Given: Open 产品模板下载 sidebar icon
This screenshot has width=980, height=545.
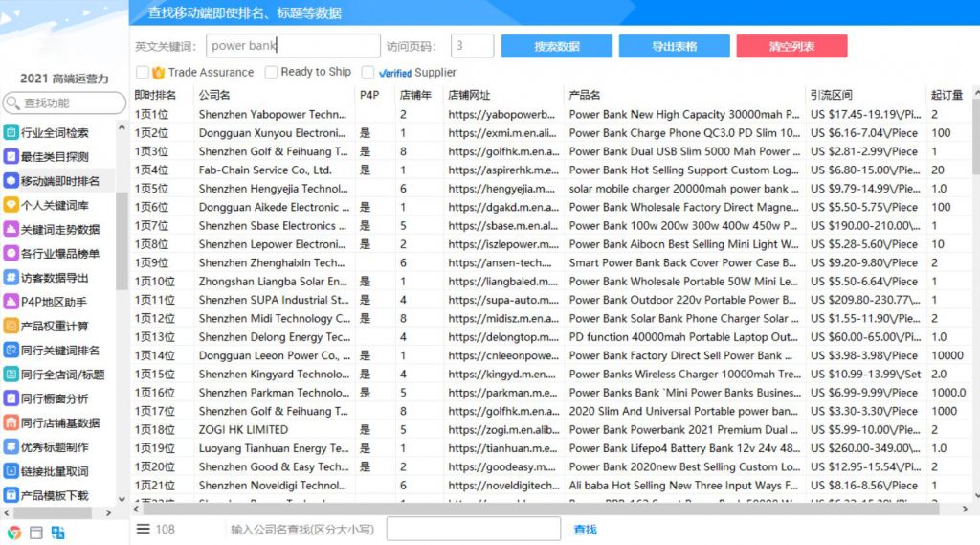Looking at the screenshot, I should coord(11,495).
